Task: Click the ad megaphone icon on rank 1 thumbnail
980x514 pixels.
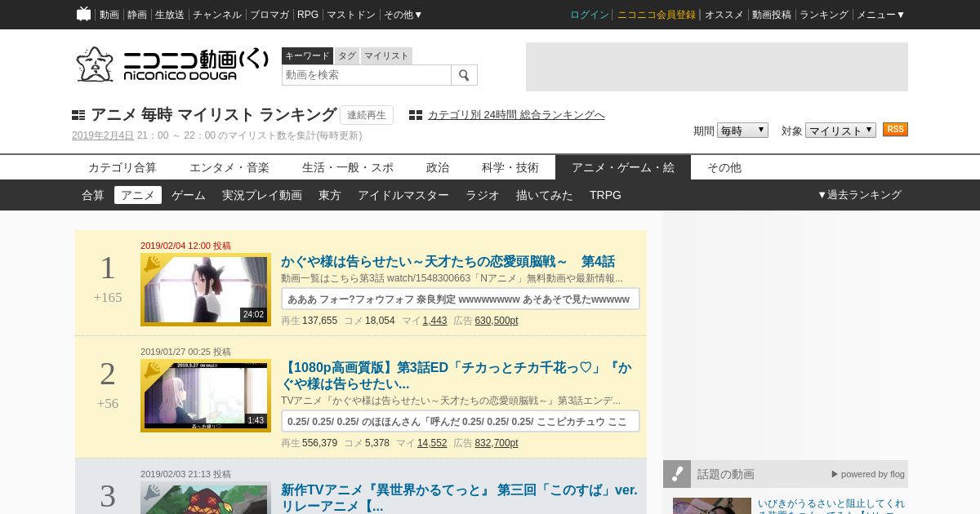Action: [x=154, y=264]
